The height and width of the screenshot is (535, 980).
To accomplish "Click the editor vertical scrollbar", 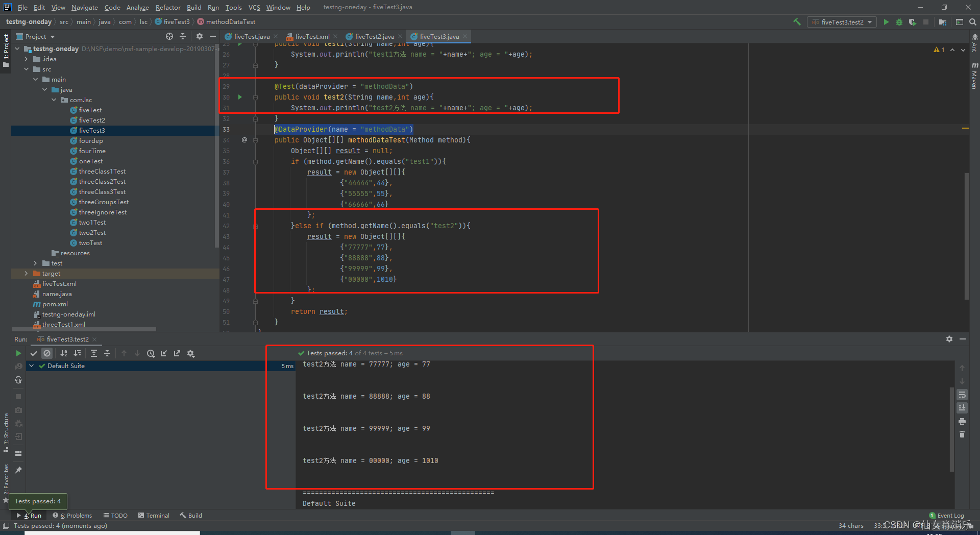I will (966, 235).
